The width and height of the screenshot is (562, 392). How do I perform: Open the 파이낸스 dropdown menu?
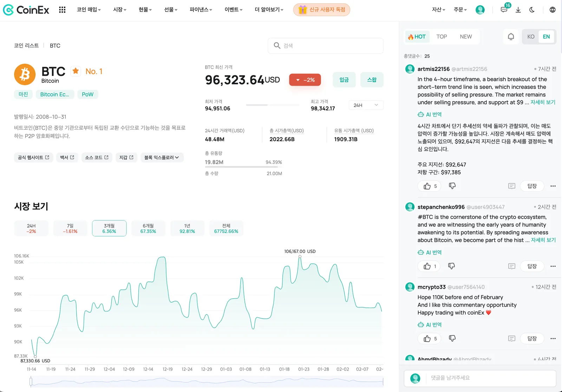[x=201, y=10]
